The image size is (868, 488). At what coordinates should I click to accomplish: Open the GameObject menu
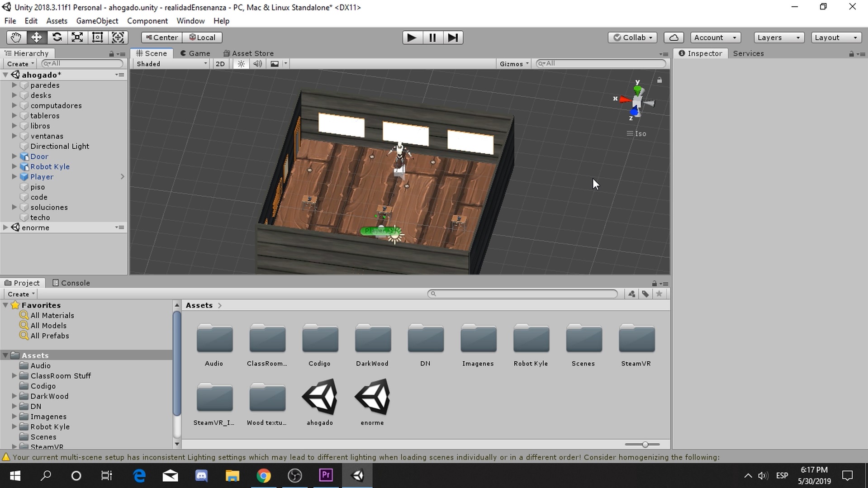click(97, 21)
